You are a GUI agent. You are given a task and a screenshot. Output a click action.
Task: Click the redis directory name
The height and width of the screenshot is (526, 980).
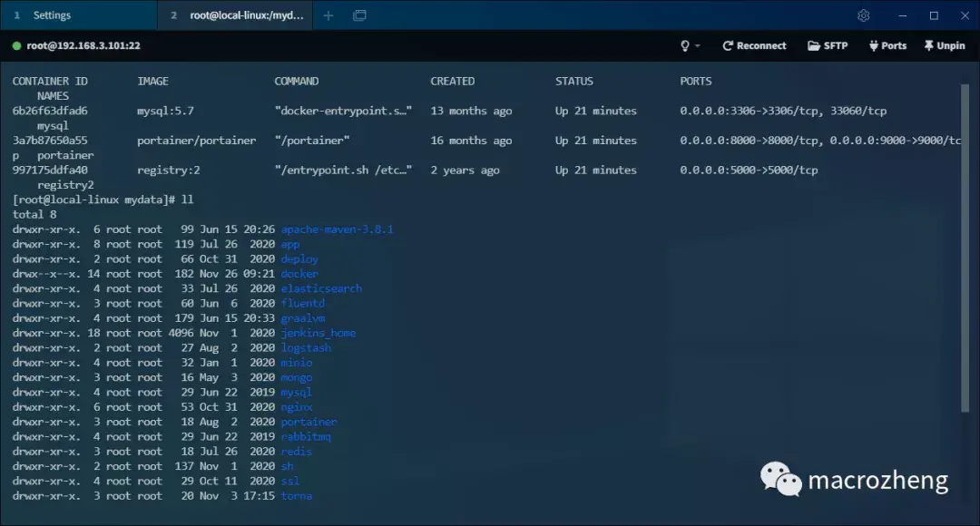point(296,452)
